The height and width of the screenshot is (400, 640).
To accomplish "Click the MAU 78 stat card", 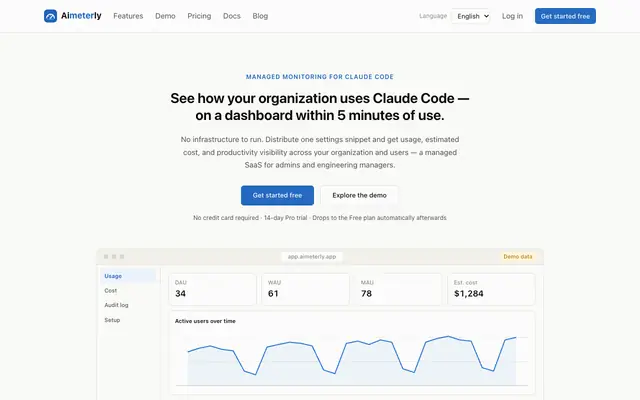I will [398, 289].
